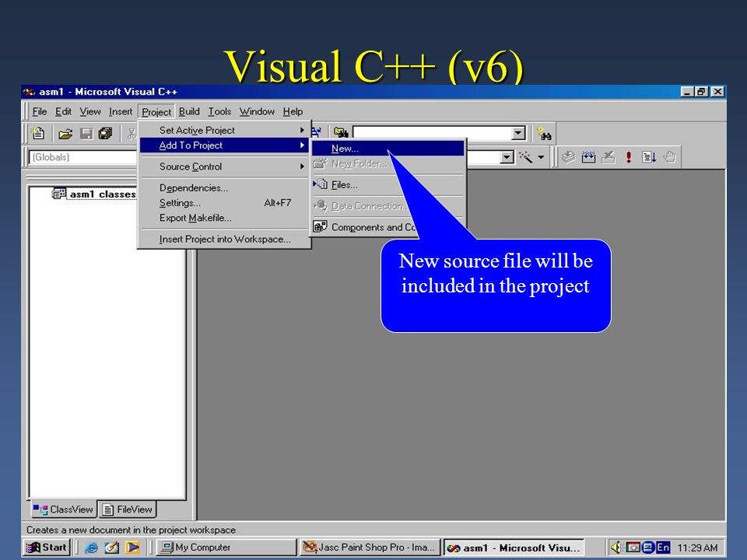Click the 11:29 AM system clock
The image size is (747, 560).
697,548
